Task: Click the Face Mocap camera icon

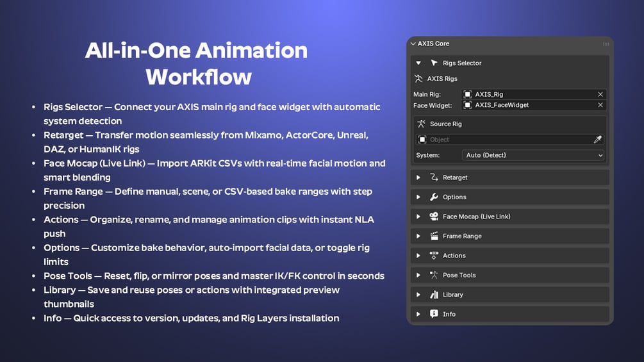Action: point(434,217)
